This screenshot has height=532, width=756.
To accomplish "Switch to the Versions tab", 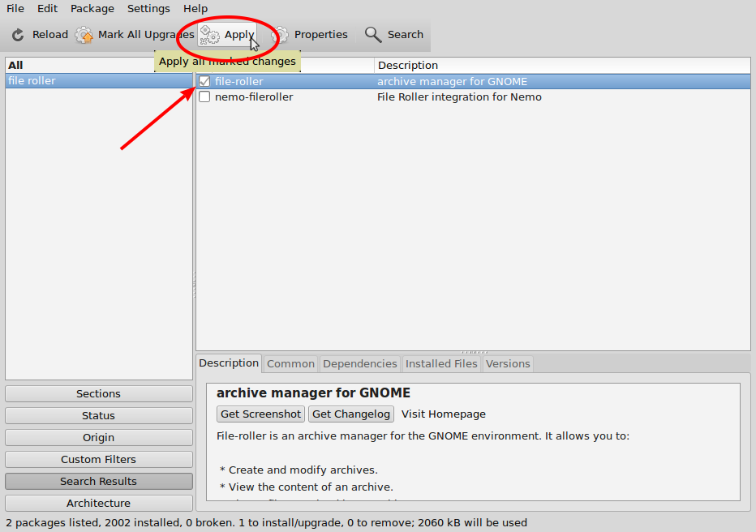I will (508, 364).
